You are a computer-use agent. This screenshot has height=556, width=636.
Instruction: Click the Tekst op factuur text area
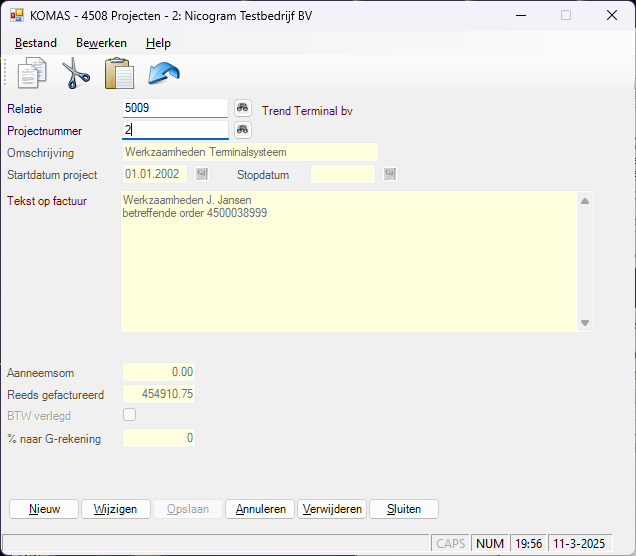pyautogui.click(x=349, y=262)
